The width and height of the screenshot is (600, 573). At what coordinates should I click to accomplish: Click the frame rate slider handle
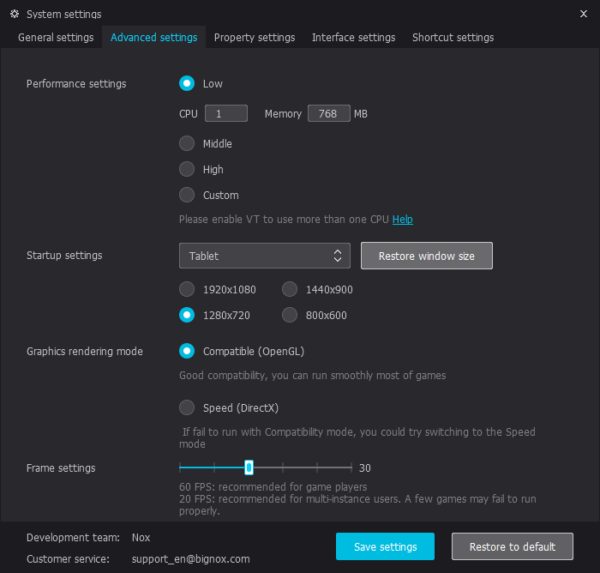(x=249, y=467)
